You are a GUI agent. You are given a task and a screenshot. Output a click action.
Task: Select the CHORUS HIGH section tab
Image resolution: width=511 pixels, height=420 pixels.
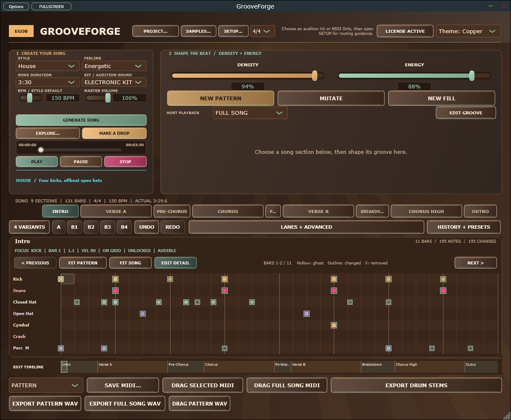point(426,211)
